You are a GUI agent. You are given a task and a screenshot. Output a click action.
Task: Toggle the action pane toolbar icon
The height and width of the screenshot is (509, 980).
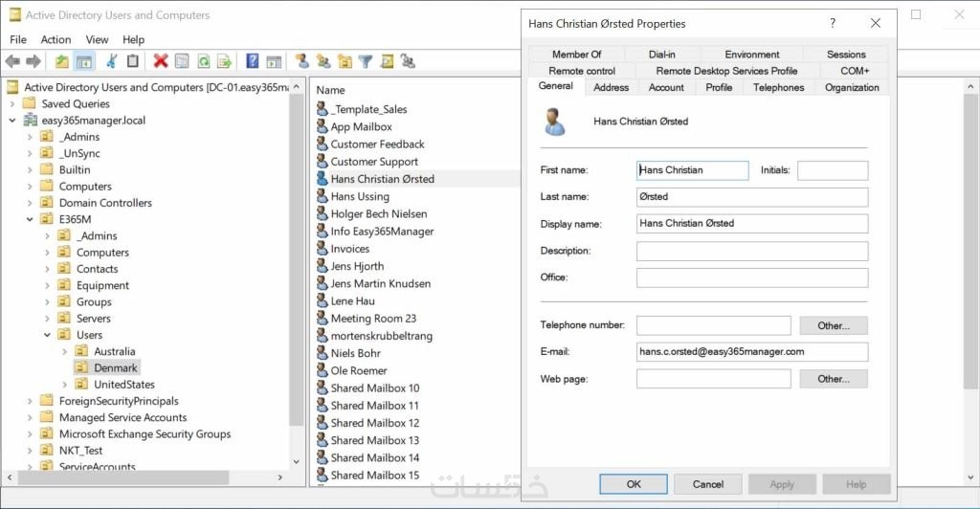point(274,61)
